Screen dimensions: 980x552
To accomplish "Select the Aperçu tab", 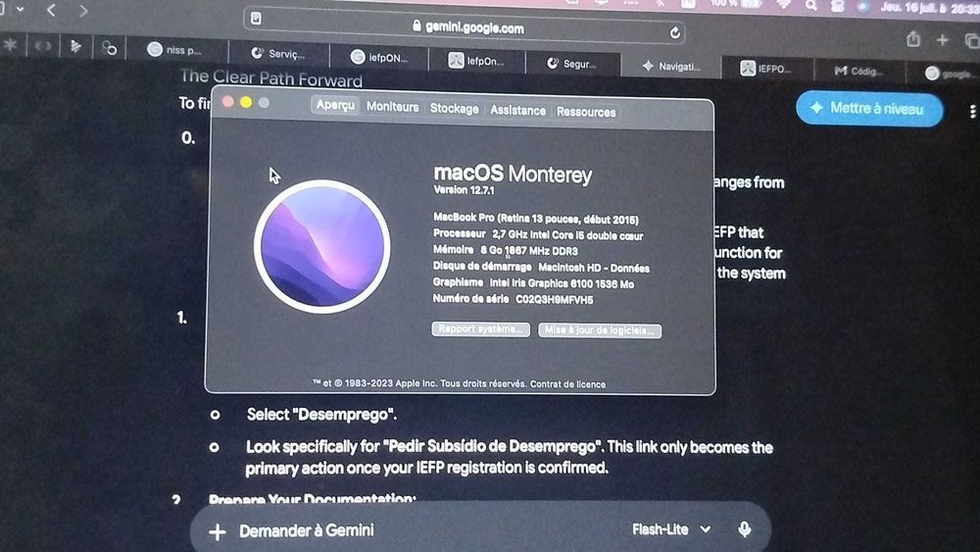I will (335, 105).
